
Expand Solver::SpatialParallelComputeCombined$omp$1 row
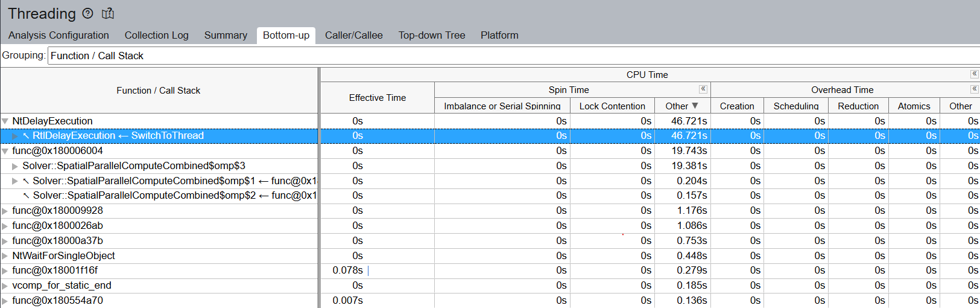coord(15,181)
